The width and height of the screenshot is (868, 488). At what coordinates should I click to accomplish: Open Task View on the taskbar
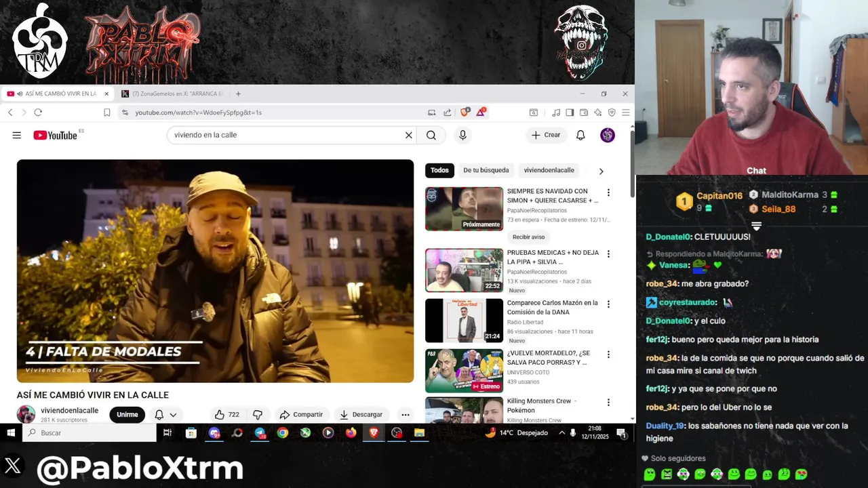[x=167, y=432]
